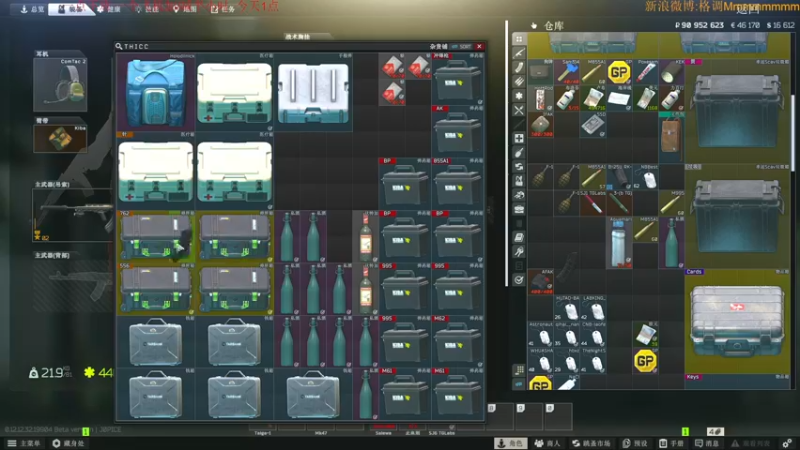
Task: Open the 预设 presets screen
Action: [635, 443]
